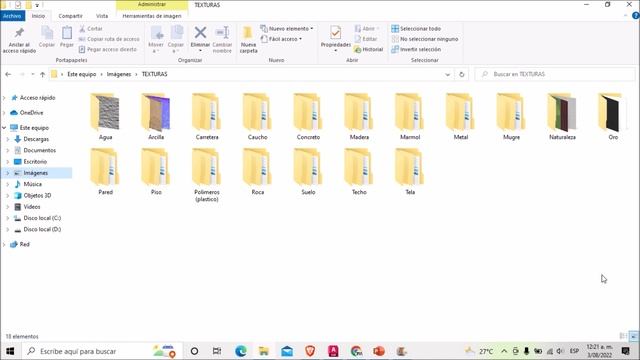
Task: Pin to Quick Access (Anclar al acceso rápido)
Action: [x=19, y=40]
